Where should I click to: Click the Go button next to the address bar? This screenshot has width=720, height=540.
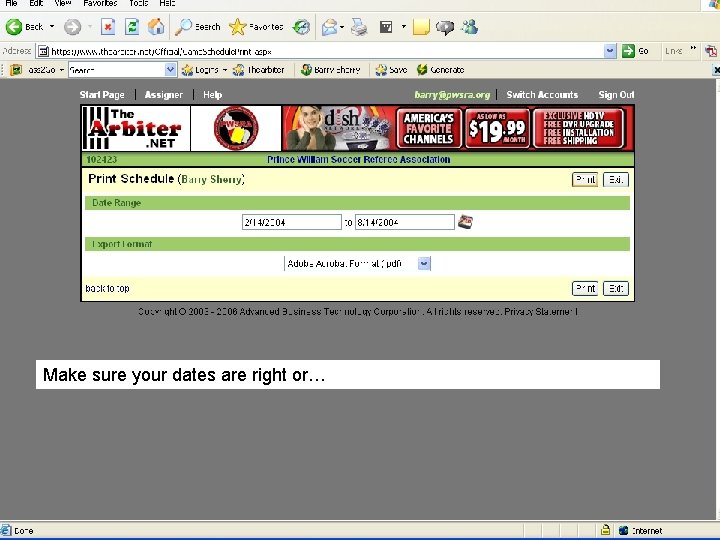[x=635, y=51]
